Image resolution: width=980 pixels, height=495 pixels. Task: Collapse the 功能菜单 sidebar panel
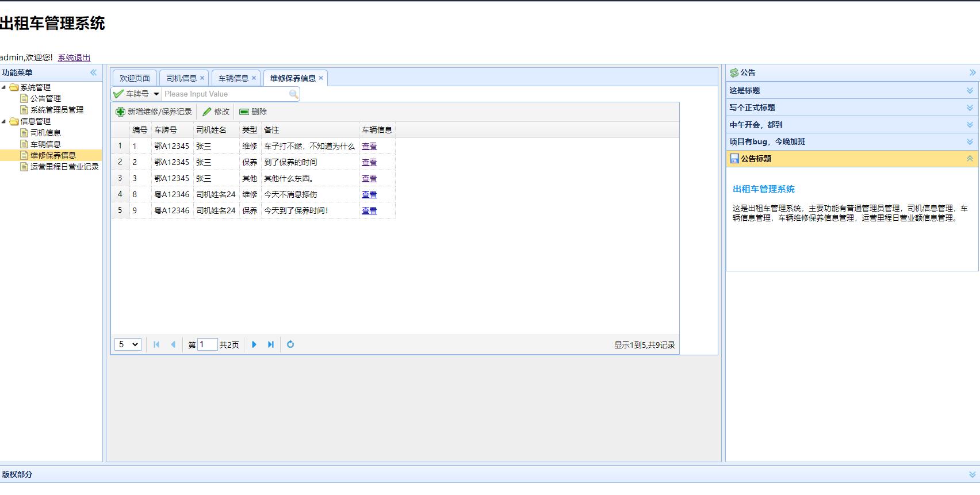(x=93, y=72)
